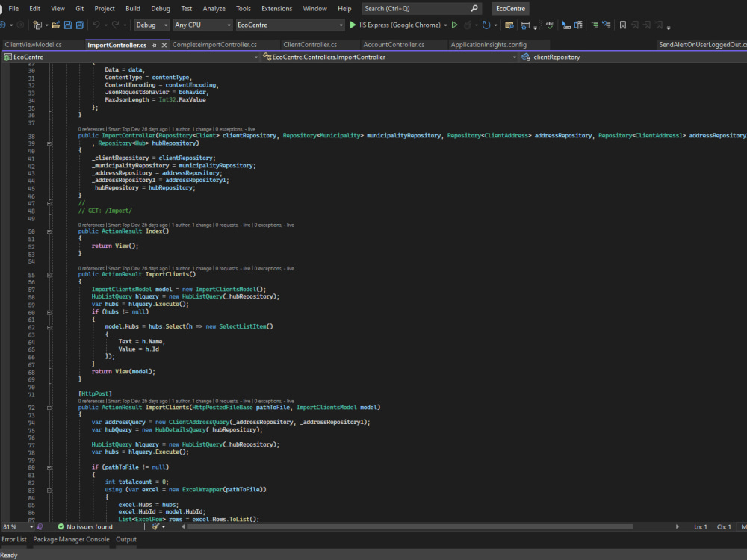The width and height of the screenshot is (747, 560).
Task: Click the Navigate Backward arrow icon
Action: [x=3, y=25]
